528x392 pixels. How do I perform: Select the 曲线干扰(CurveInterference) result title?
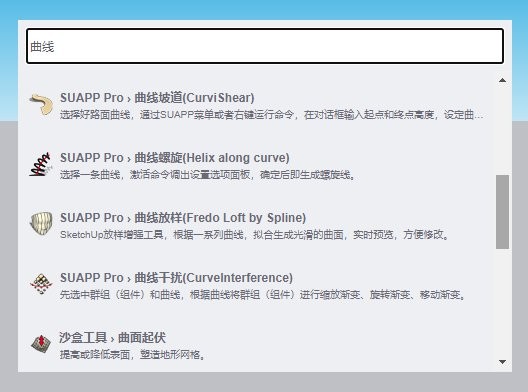point(176,277)
